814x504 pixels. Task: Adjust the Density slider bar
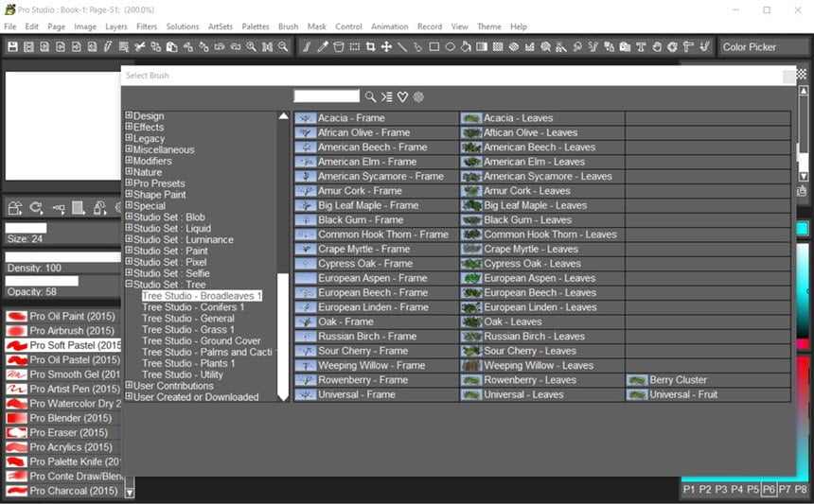(62, 256)
